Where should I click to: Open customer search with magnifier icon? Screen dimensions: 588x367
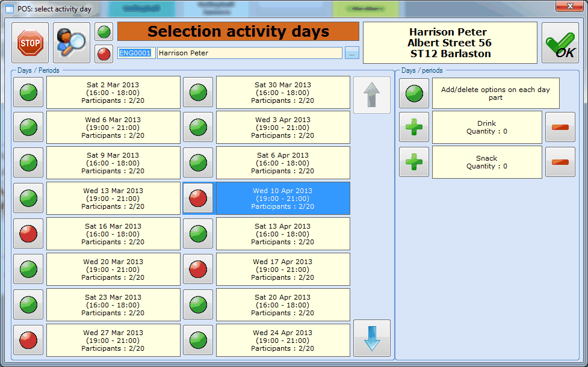72,43
